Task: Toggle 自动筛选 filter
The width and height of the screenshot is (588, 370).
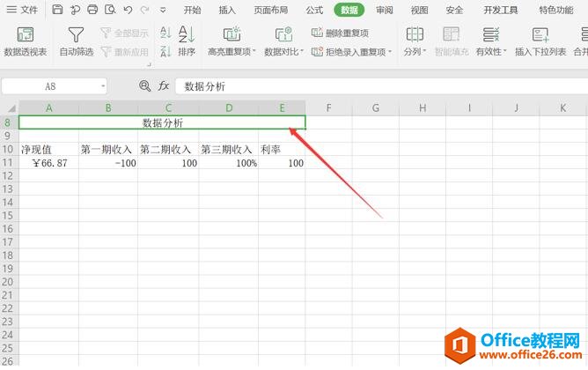Action: pos(76,42)
